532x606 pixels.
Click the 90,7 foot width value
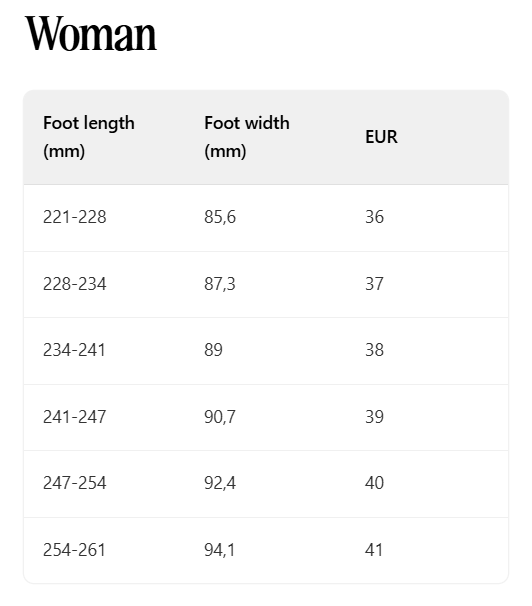(x=220, y=417)
